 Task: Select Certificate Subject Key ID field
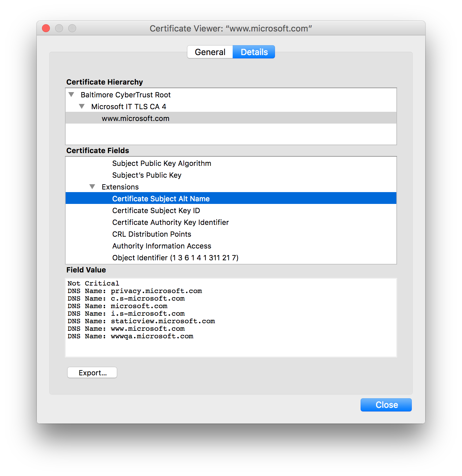tap(231, 210)
